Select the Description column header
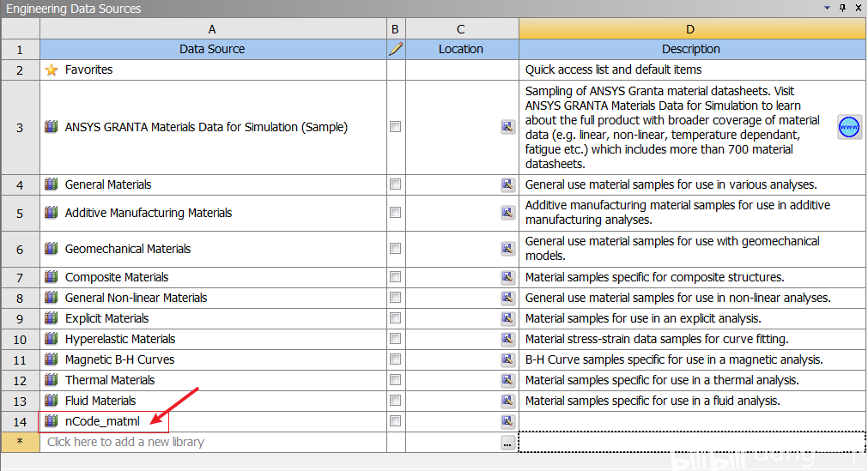 [x=692, y=49]
